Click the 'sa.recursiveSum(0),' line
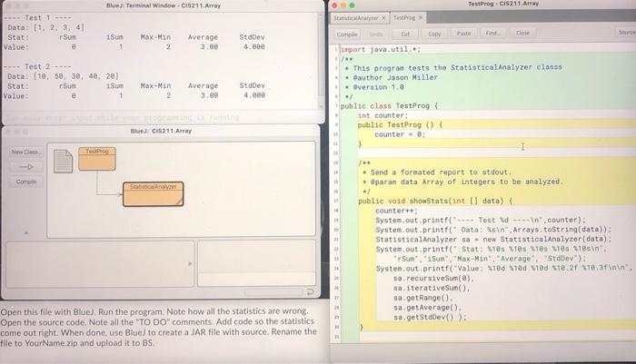This screenshot has height=364, width=636. [434, 279]
